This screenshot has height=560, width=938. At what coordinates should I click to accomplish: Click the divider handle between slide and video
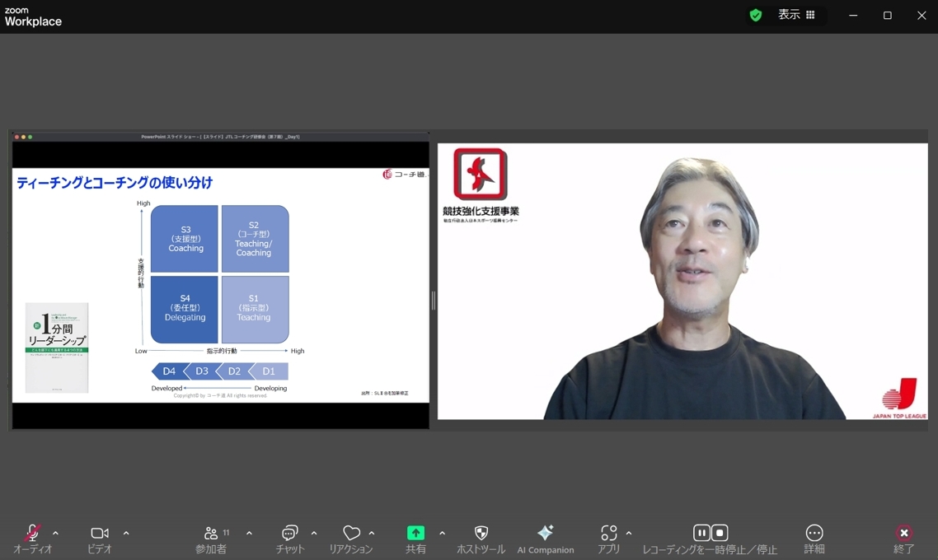click(x=433, y=300)
